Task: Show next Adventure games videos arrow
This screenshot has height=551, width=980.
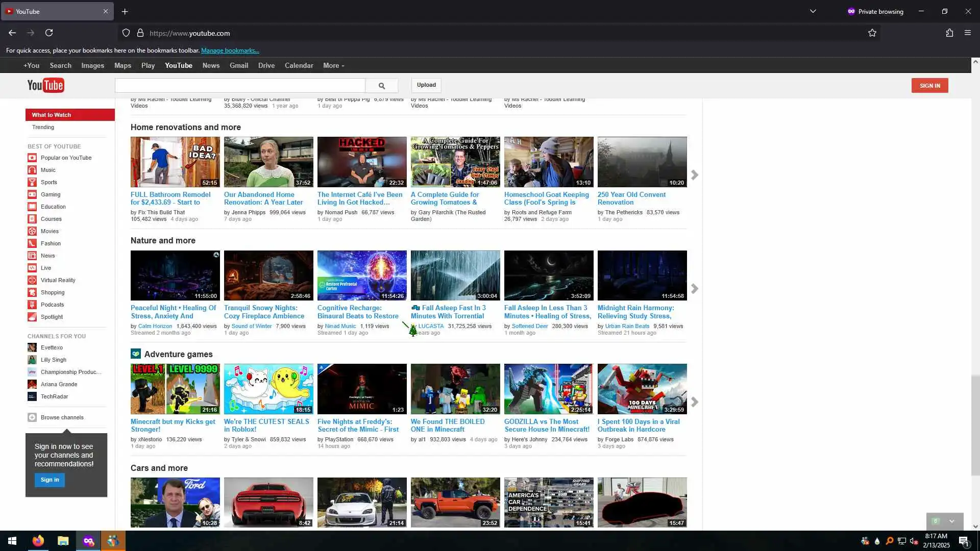Action: [x=695, y=402]
